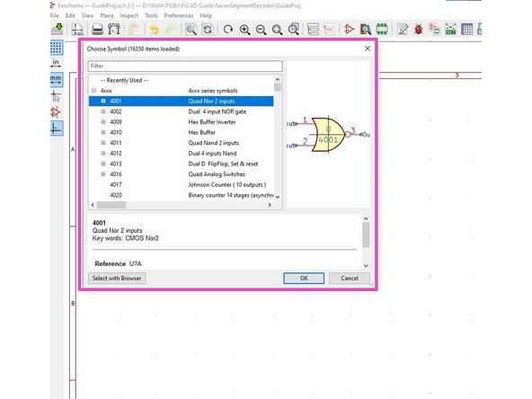Open the Edit menu
The height and width of the screenshot is (399, 532).
pyautogui.click(x=70, y=15)
